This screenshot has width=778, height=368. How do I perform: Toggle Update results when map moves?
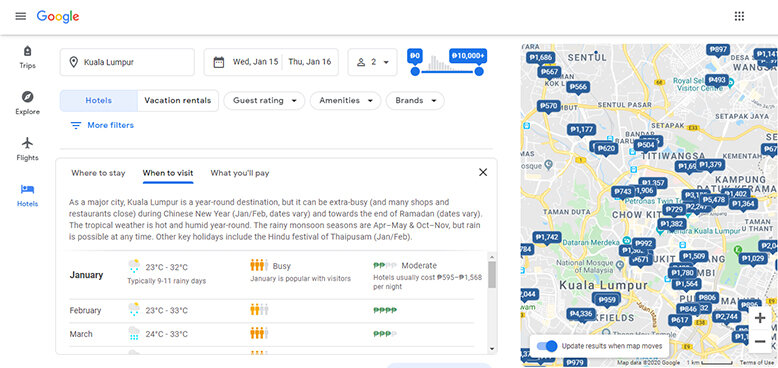tap(547, 346)
